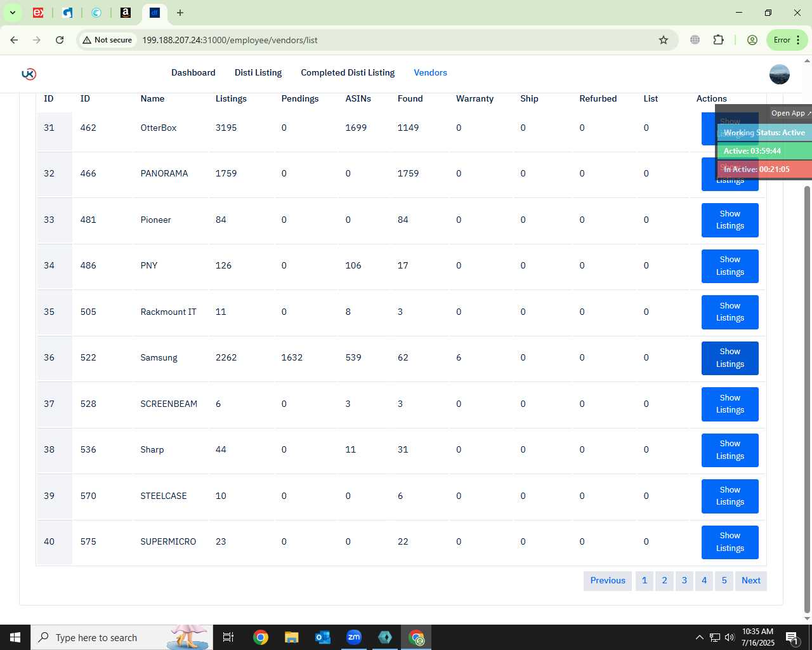Click the network tray icon

pyautogui.click(x=714, y=637)
